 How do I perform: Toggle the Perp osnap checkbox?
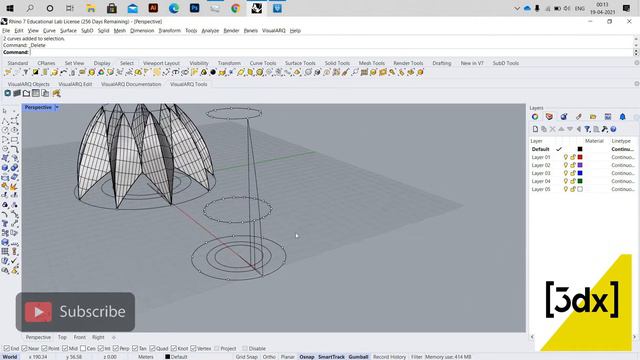[116, 349]
